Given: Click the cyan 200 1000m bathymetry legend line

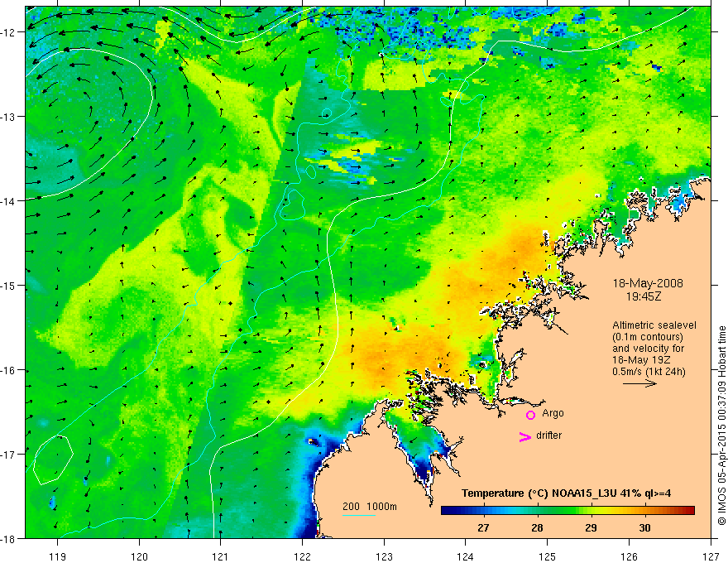Looking at the screenshot, I should 358,515.
